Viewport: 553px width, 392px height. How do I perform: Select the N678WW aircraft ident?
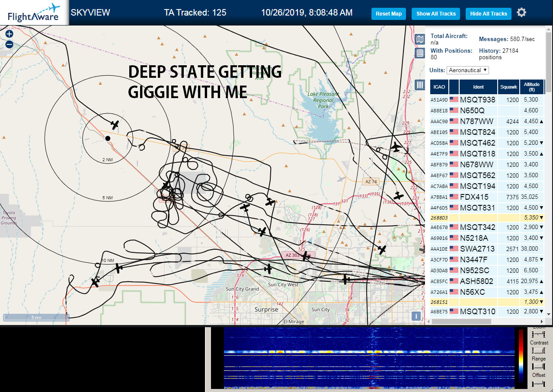[x=476, y=164]
